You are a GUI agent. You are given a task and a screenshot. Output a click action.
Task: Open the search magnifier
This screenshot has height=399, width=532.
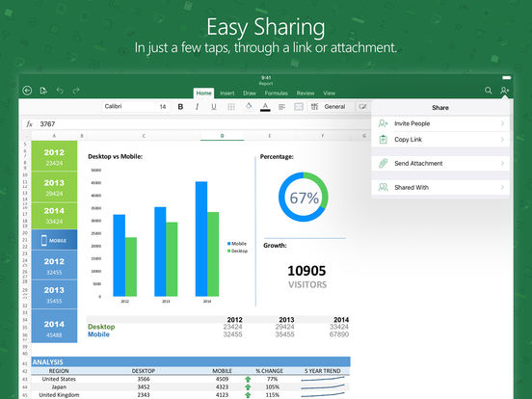[488, 91]
